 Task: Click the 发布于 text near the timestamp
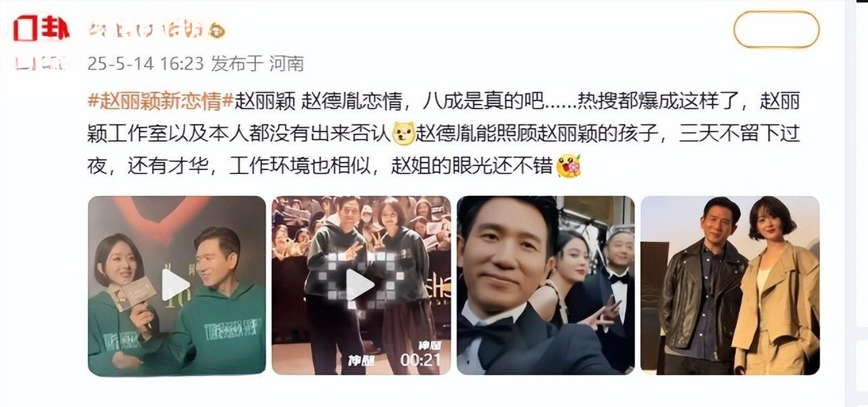[237, 64]
